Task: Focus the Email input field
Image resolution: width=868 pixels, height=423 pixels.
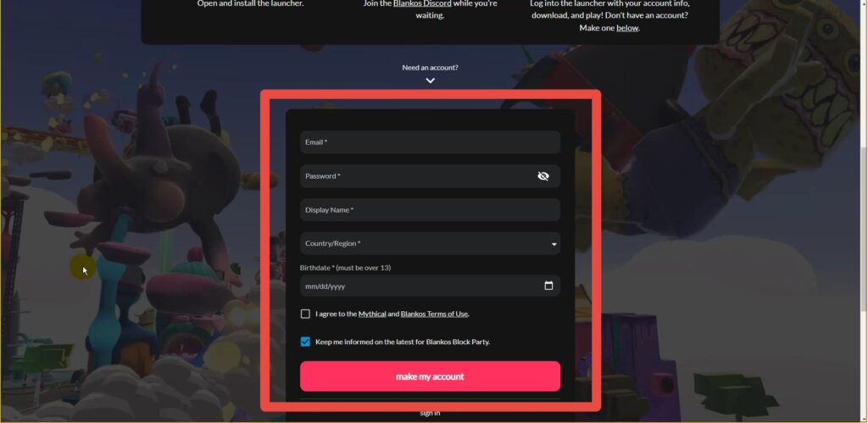Action: click(430, 142)
